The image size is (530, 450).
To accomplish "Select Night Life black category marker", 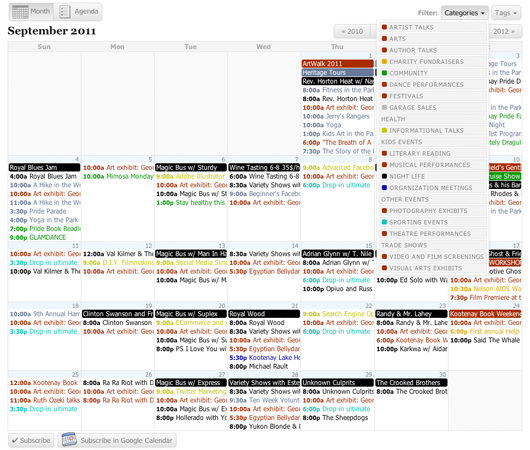I will point(384,176).
